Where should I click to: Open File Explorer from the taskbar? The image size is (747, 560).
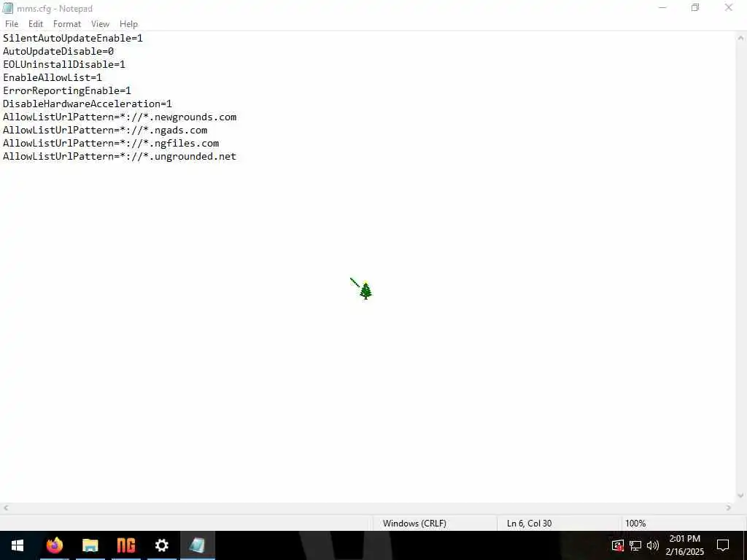pos(90,545)
